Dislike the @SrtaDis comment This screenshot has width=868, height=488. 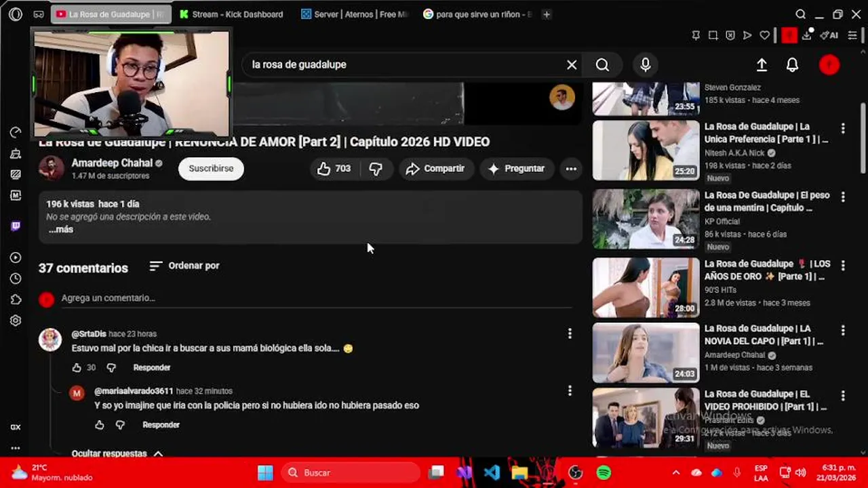click(111, 367)
